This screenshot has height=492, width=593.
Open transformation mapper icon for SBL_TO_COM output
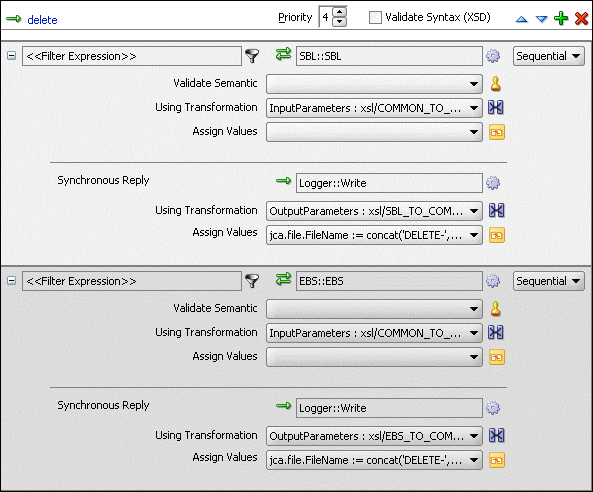[x=496, y=211]
